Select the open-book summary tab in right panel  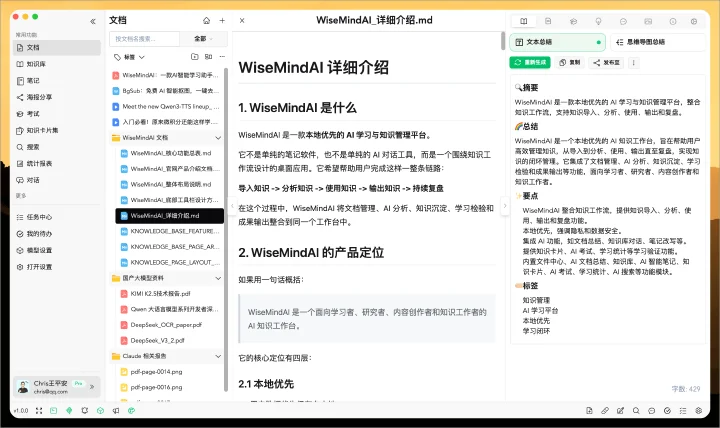point(523,21)
